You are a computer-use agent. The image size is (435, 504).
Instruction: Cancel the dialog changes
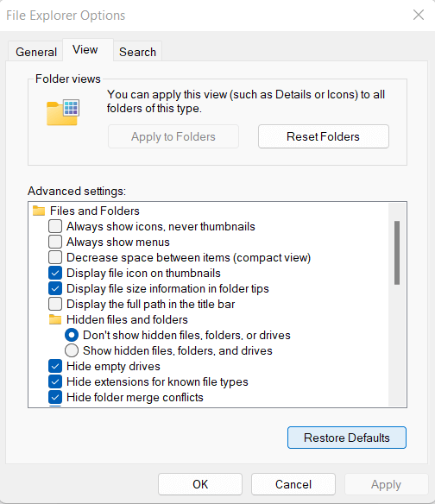pos(293,484)
